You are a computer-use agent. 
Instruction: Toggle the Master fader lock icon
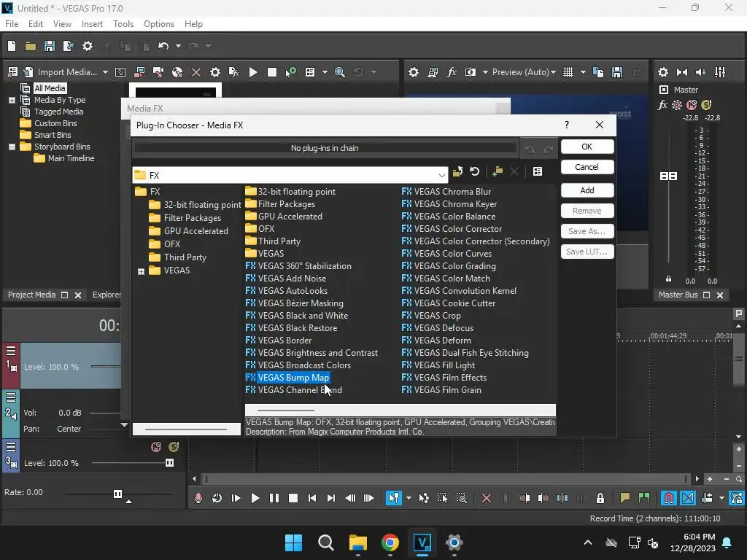[x=668, y=279]
